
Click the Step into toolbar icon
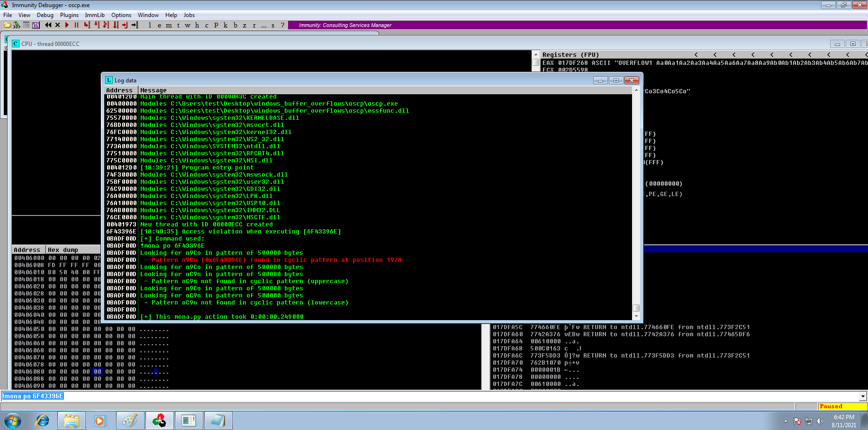pyautogui.click(x=87, y=25)
